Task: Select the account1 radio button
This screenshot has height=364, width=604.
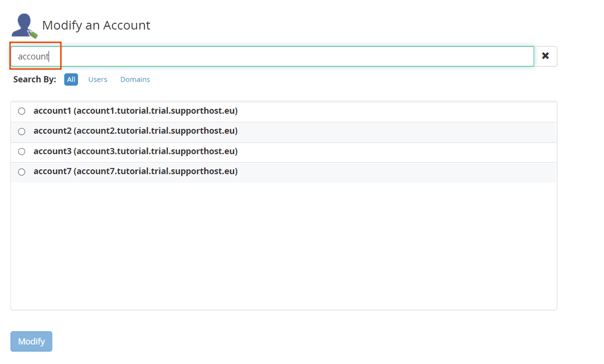Action: (x=21, y=111)
